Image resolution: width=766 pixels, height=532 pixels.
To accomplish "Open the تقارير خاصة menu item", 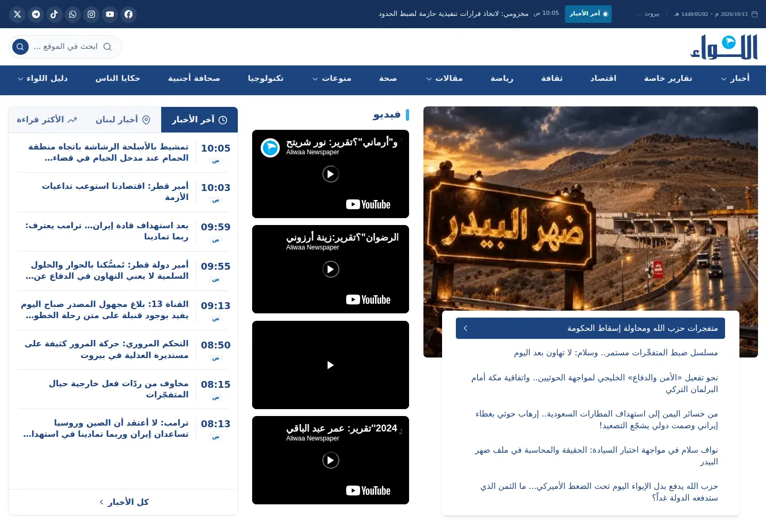I will (x=668, y=79).
